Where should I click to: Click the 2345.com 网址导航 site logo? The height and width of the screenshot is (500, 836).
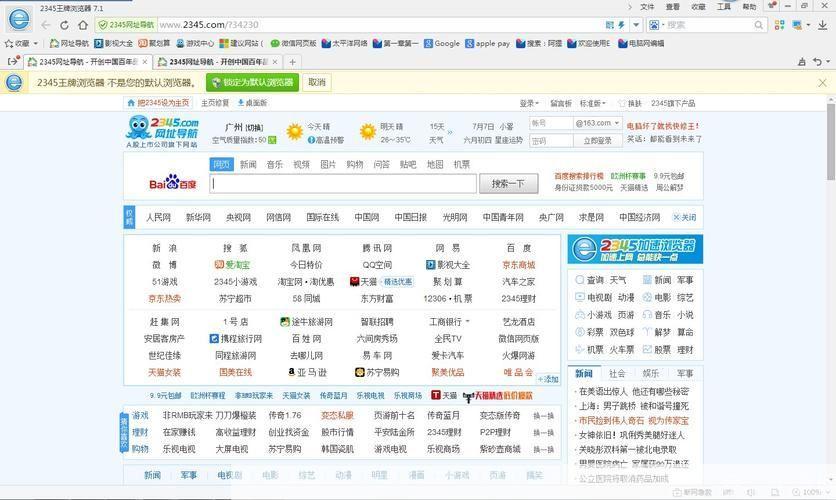pyautogui.click(x=163, y=132)
